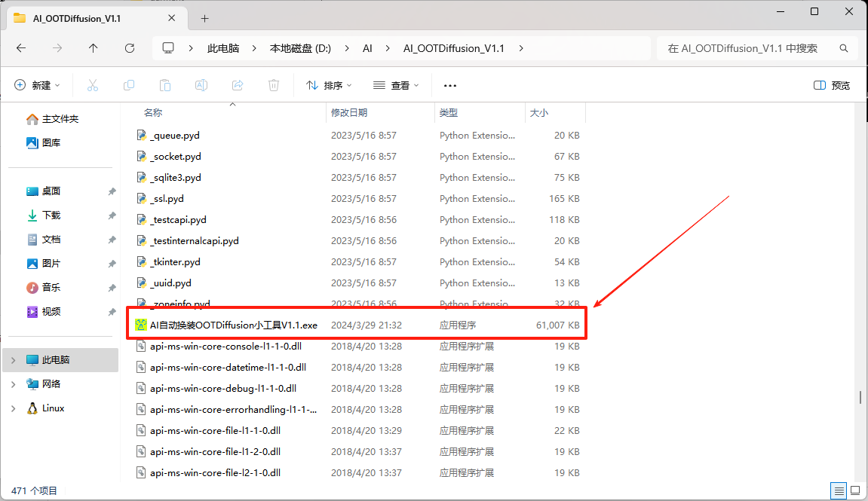Go up one folder level
868x501 pixels.
click(x=94, y=48)
